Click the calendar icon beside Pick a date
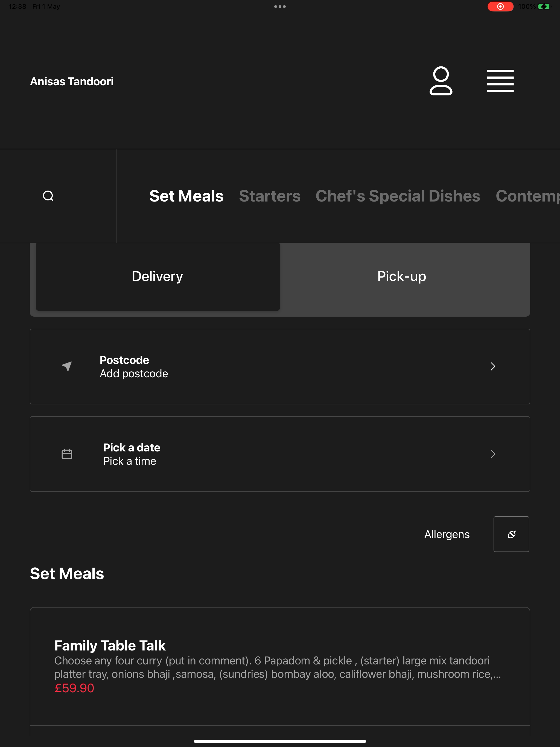The image size is (560, 747). [67, 454]
